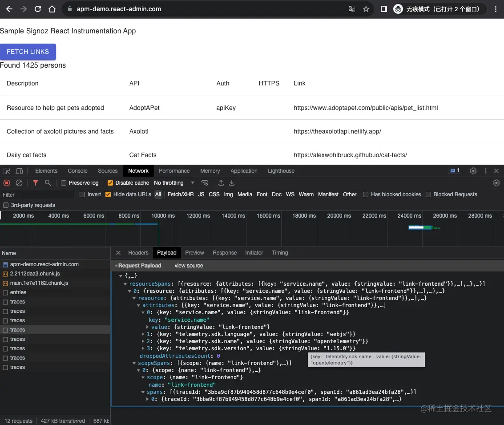Open DevTools customize three-dot menu
Image resolution: width=504 pixels, height=425 pixels.
point(486,171)
